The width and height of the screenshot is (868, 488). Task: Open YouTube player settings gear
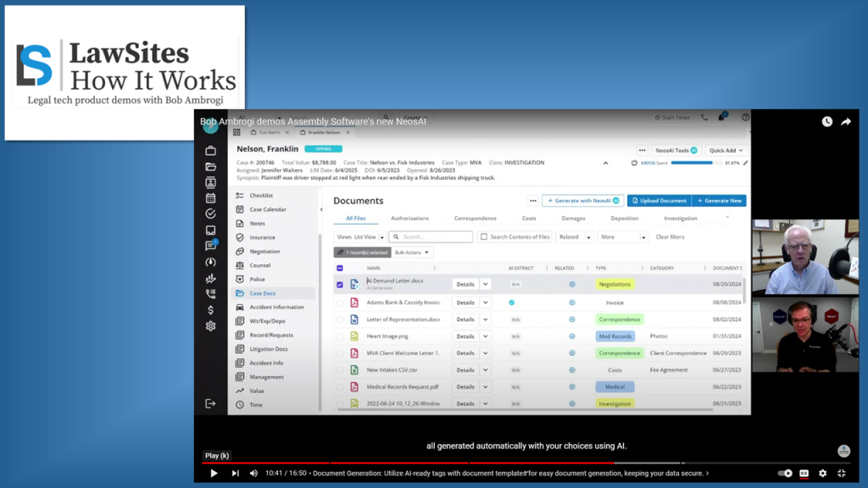pyautogui.click(x=822, y=474)
